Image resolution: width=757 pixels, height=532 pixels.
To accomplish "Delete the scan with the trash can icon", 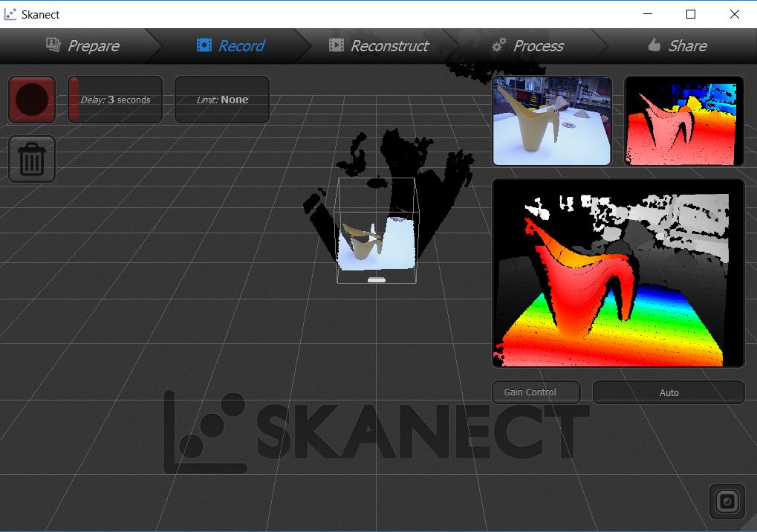I will coord(32,159).
